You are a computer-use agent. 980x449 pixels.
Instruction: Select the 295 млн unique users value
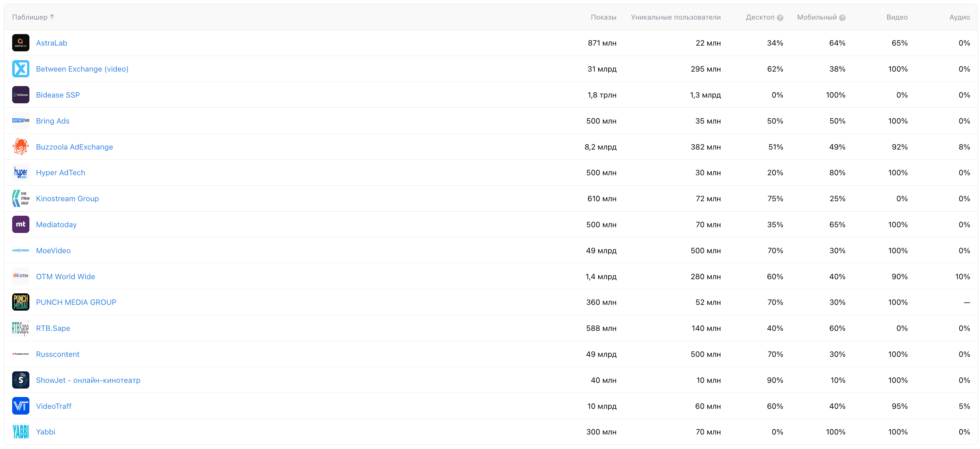tap(706, 69)
